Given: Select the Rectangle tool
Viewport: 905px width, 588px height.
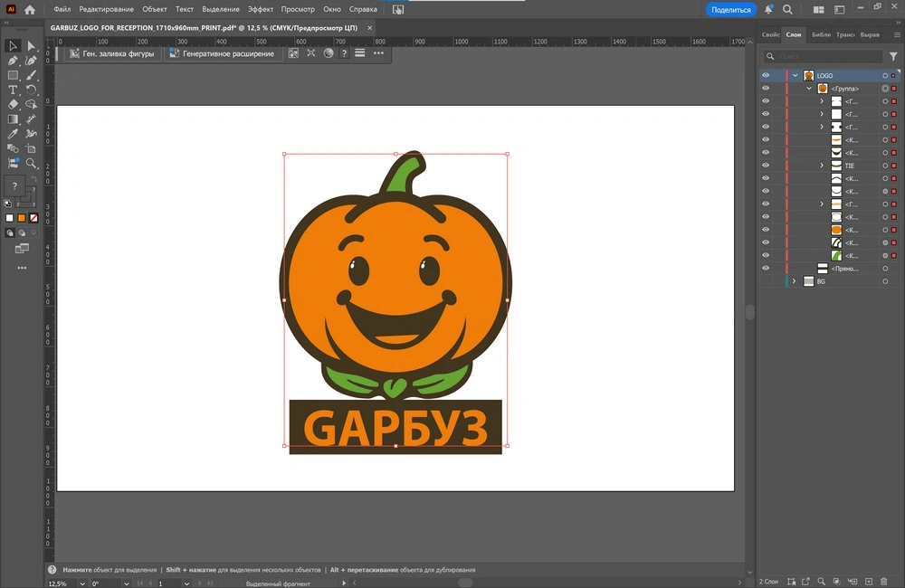Looking at the screenshot, I should [x=13, y=75].
